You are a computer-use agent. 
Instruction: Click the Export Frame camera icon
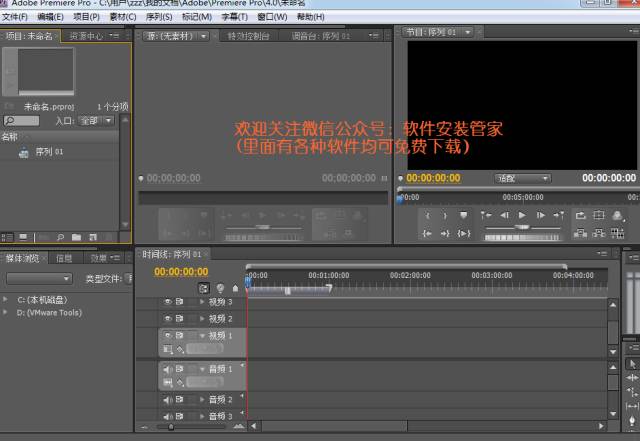pyautogui.click(x=617, y=215)
